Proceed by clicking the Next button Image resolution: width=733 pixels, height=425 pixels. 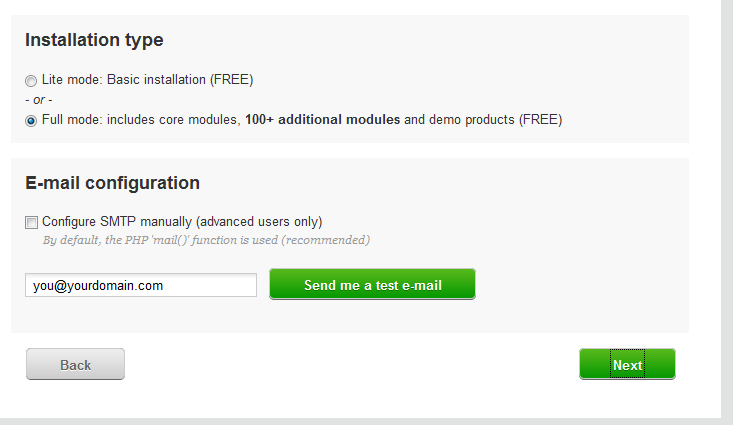[627, 365]
